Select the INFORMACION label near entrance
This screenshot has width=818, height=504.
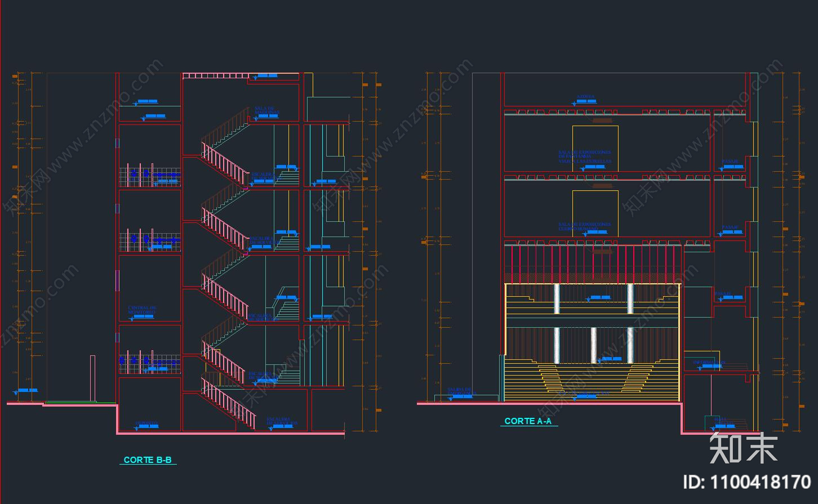(709, 363)
